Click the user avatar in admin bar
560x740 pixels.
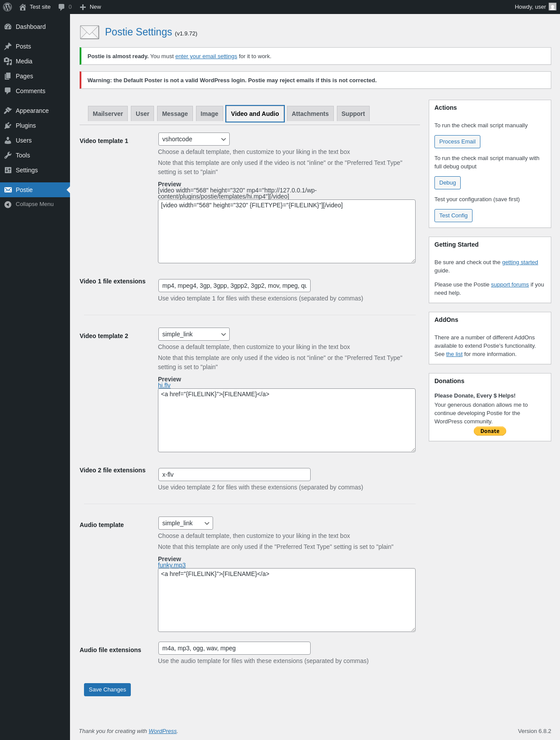tap(553, 7)
